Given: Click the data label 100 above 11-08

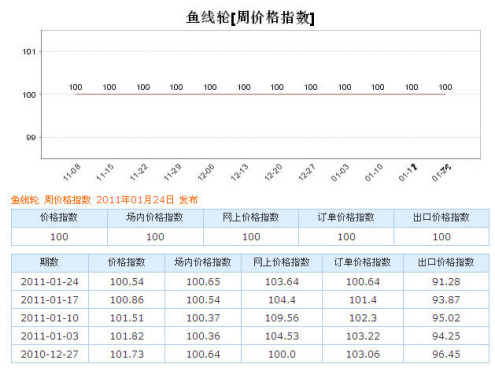Looking at the screenshot, I should coord(75,87).
